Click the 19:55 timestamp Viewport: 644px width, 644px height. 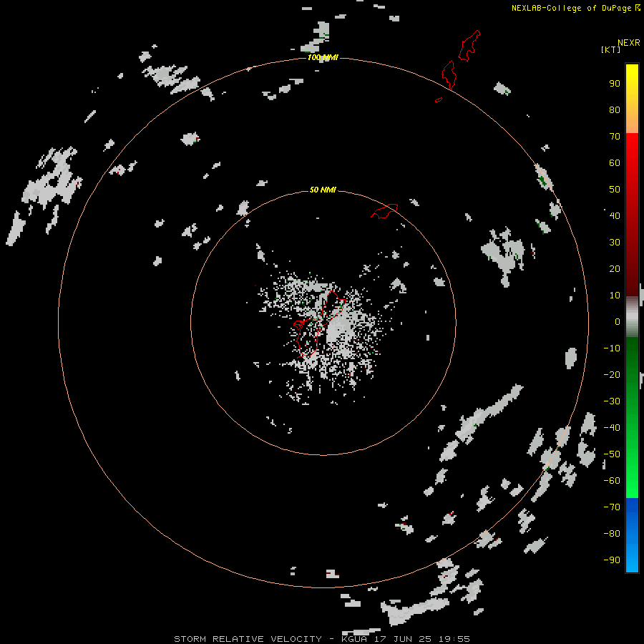(454, 639)
